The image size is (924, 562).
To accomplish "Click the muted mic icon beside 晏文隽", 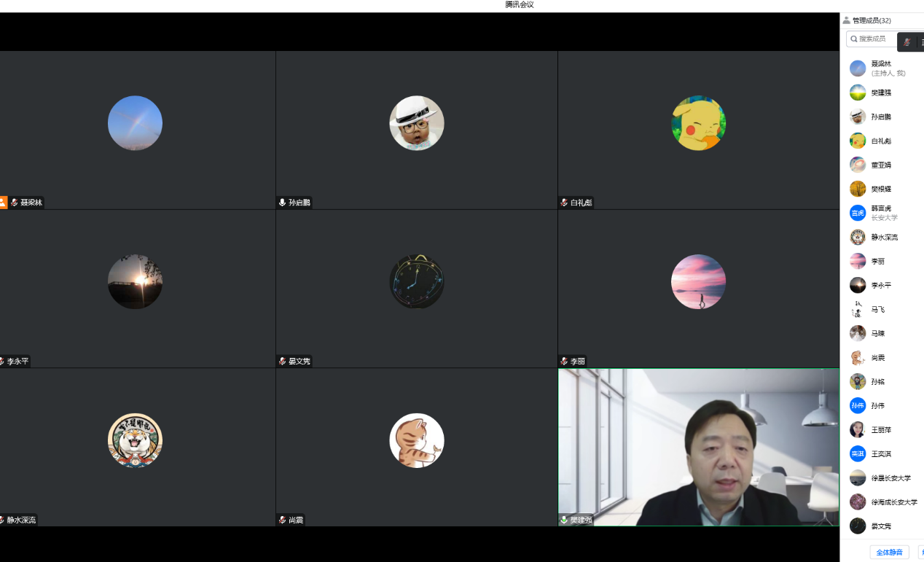I will [283, 362].
